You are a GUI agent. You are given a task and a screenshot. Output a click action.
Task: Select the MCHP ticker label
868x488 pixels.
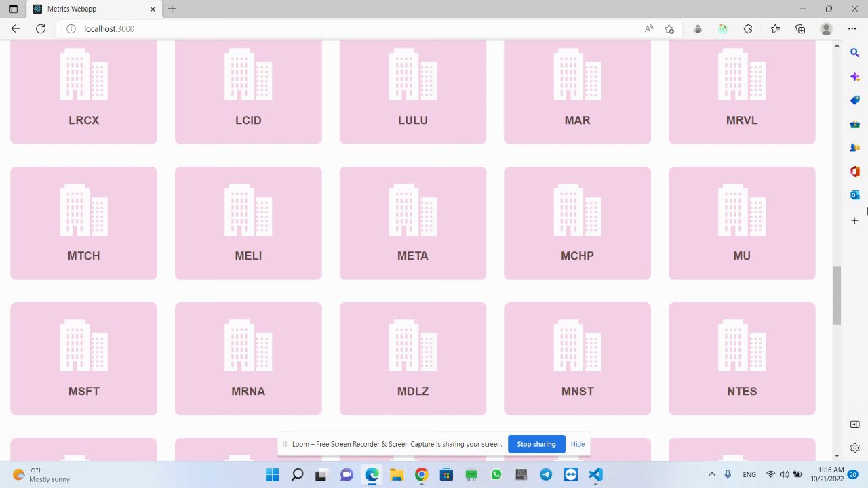pos(577,256)
